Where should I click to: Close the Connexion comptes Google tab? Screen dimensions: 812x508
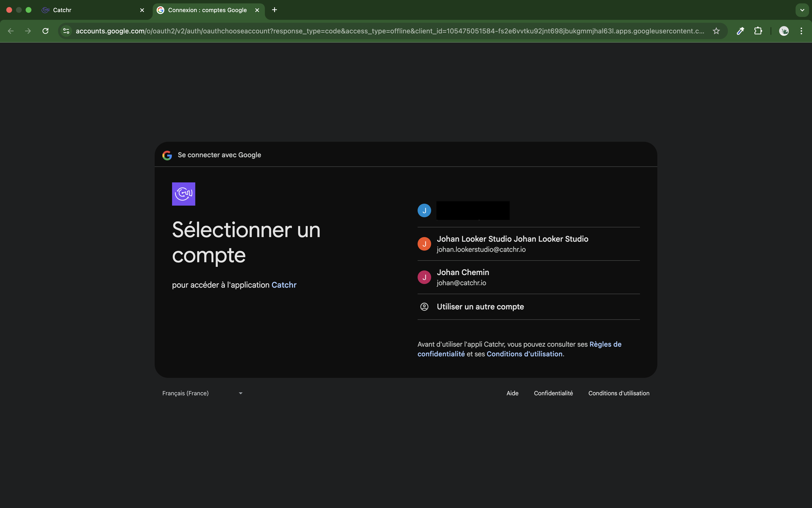257,10
